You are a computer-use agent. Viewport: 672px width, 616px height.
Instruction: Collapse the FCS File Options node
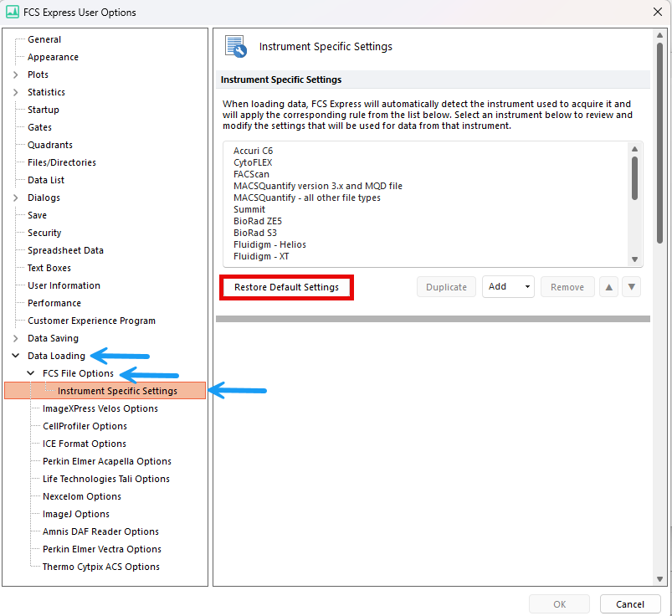coord(31,373)
